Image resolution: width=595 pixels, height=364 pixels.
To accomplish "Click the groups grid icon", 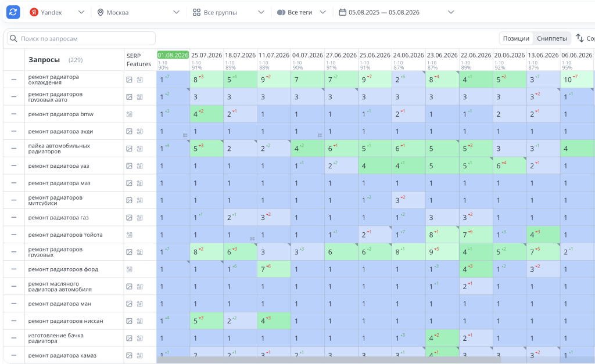I will click(196, 13).
